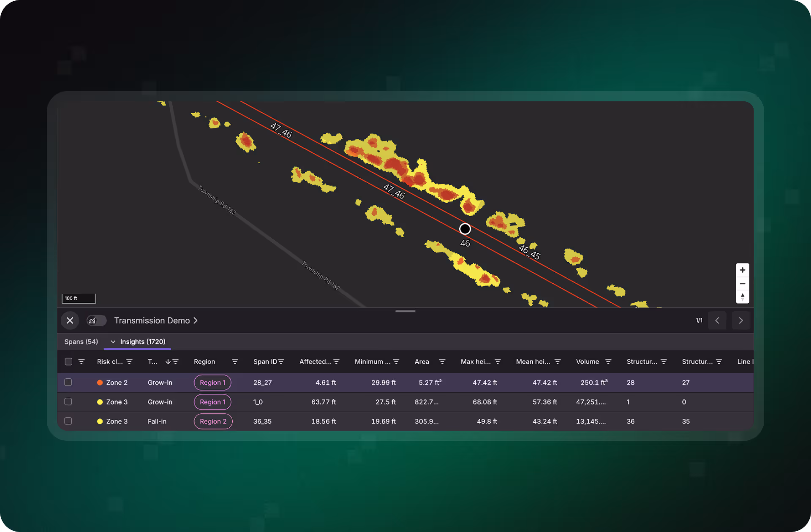
Task: Close the panel with the X button
Action: [70, 320]
